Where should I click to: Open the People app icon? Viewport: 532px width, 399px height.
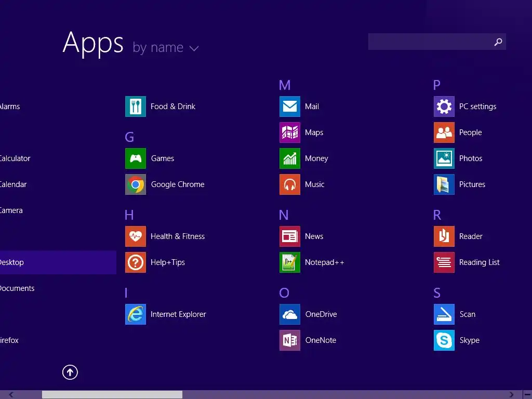(444, 132)
